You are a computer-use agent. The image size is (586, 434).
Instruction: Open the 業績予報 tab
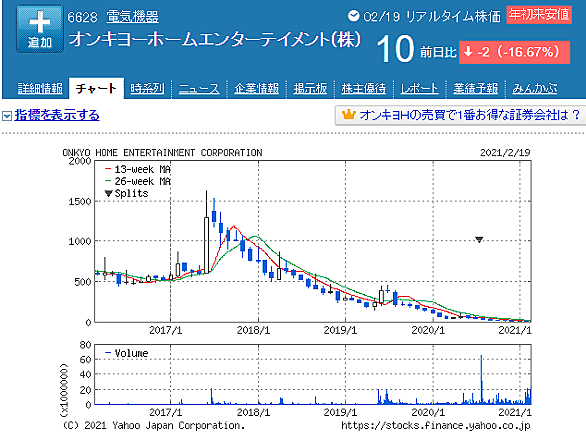pyautogui.click(x=475, y=89)
